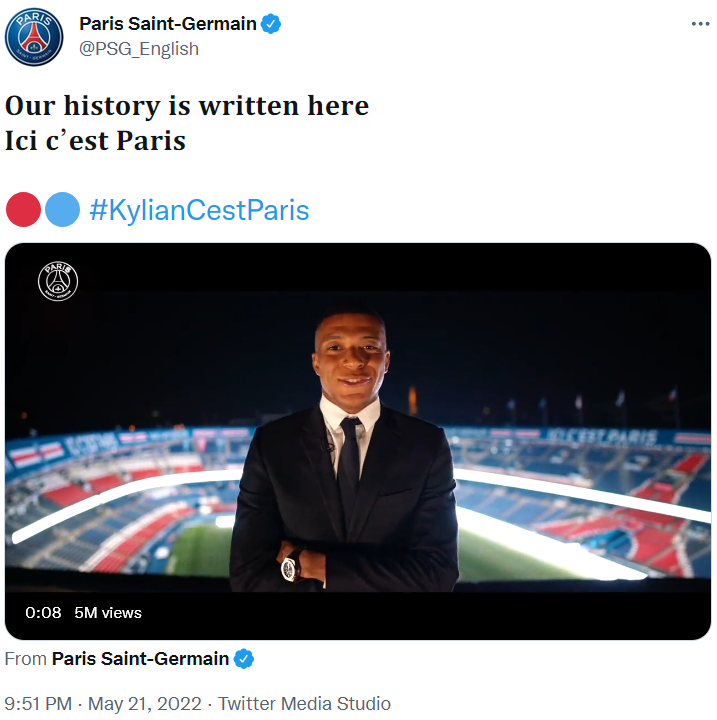
Task: Click PSG logo watermark inside the video
Action: click(x=58, y=281)
